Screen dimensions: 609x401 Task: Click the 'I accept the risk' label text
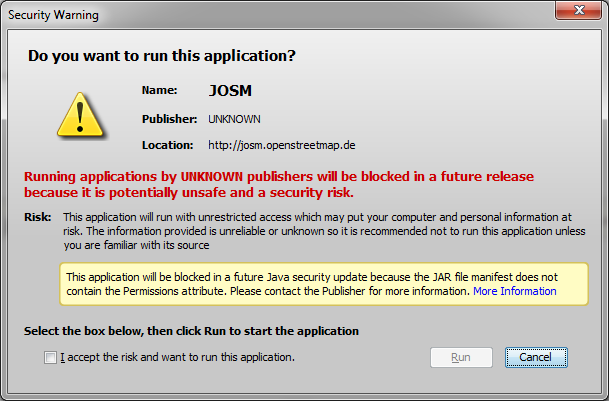177,357
